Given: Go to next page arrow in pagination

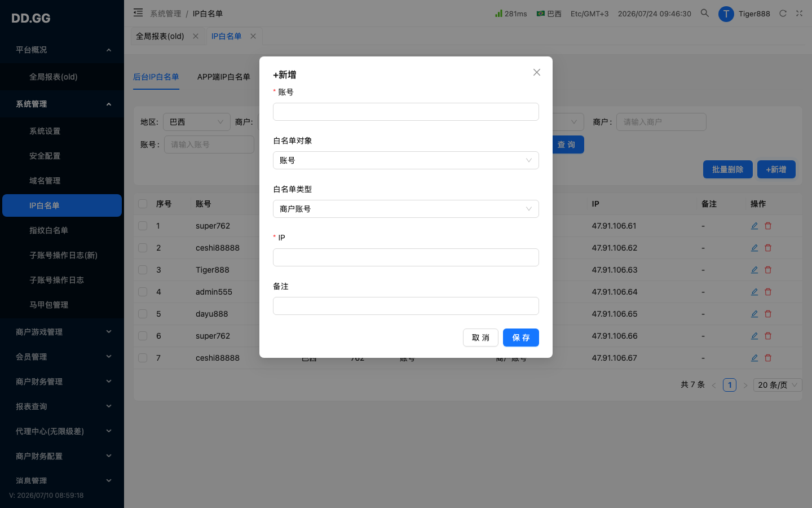Looking at the screenshot, I should click(x=745, y=385).
